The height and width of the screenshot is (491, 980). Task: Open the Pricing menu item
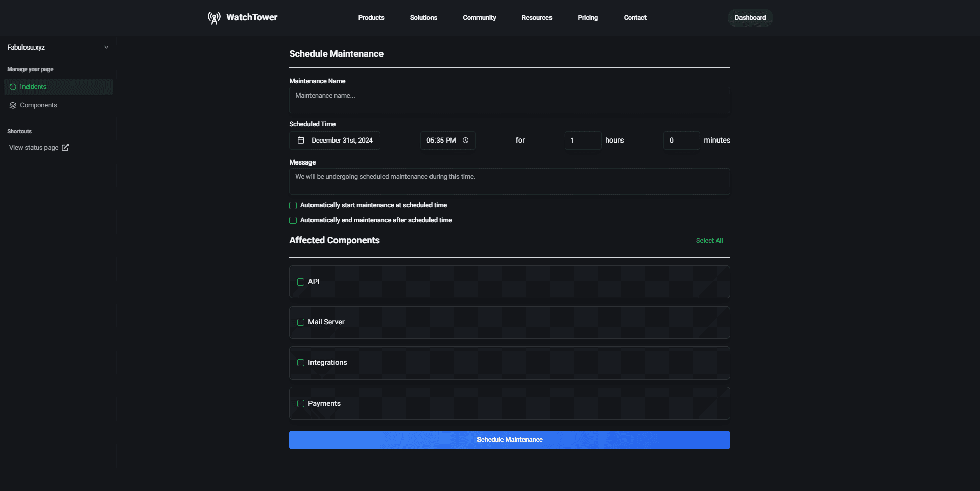588,17
